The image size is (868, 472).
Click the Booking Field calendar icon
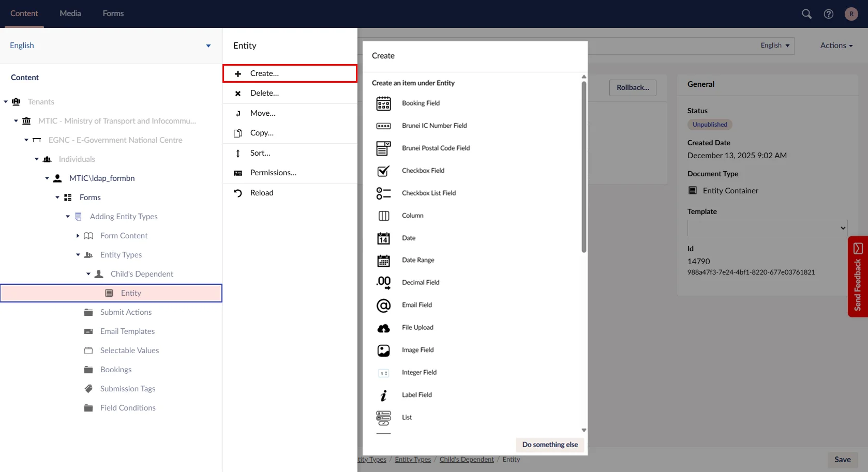pyautogui.click(x=383, y=103)
